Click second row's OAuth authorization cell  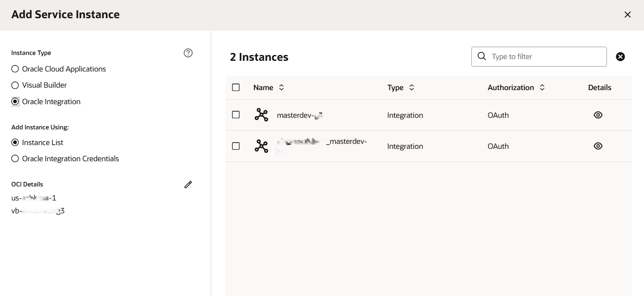coord(498,146)
